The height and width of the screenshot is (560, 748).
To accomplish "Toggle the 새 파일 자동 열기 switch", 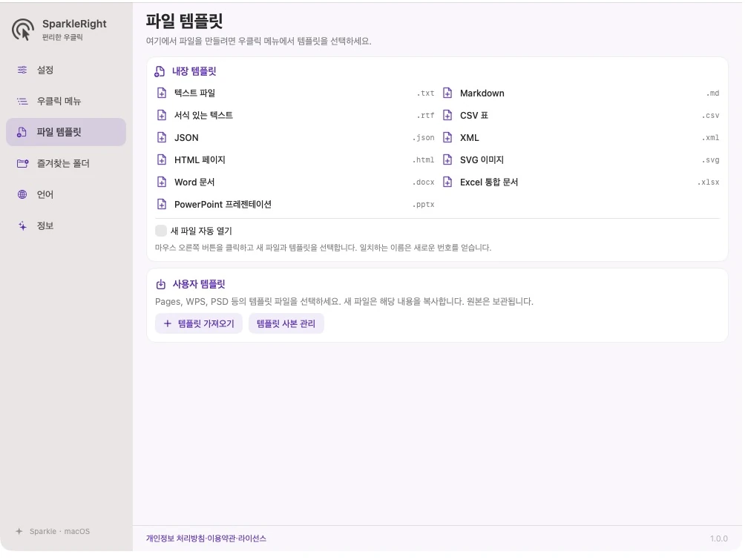I will [x=161, y=231].
